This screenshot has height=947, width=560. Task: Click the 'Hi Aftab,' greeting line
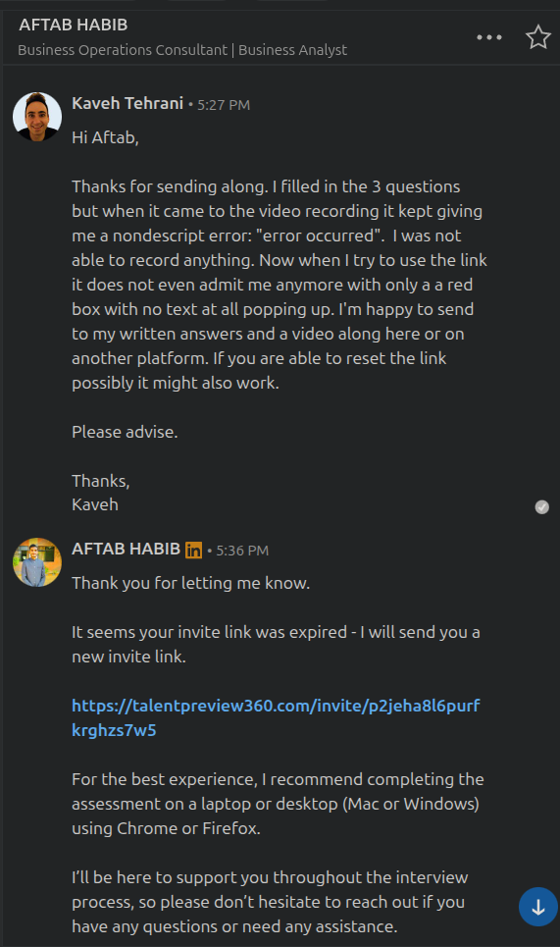click(x=106, y=137)
